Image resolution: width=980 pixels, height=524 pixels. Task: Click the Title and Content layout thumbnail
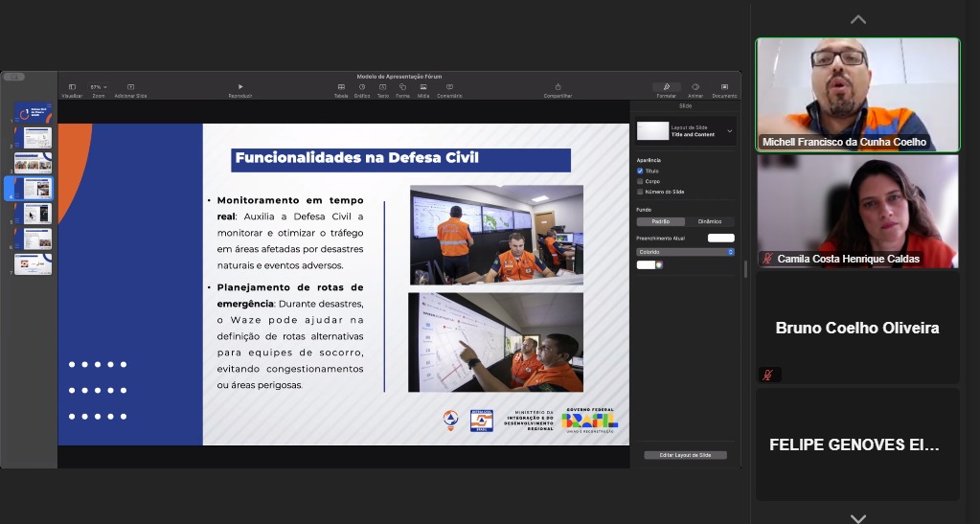(x=652, y=130)
